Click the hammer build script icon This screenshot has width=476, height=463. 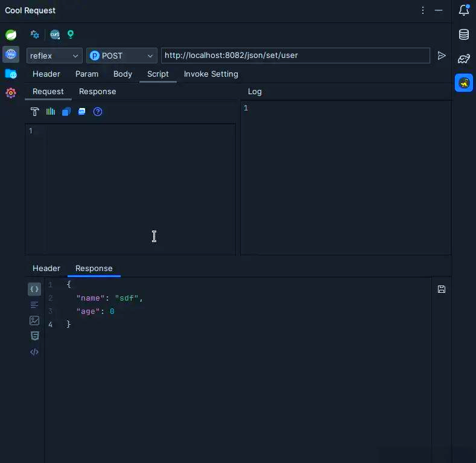pyautogui.click(x=35, y=112)
